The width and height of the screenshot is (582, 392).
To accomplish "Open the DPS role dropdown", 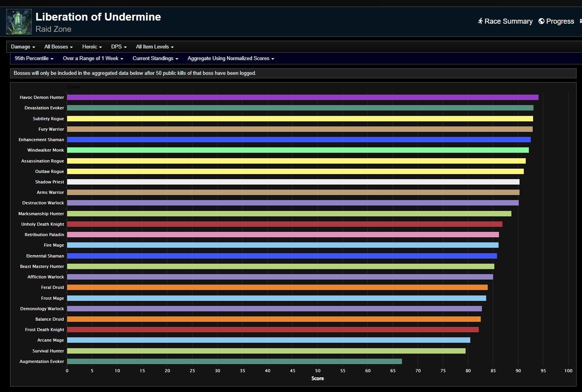I will 118,47.
